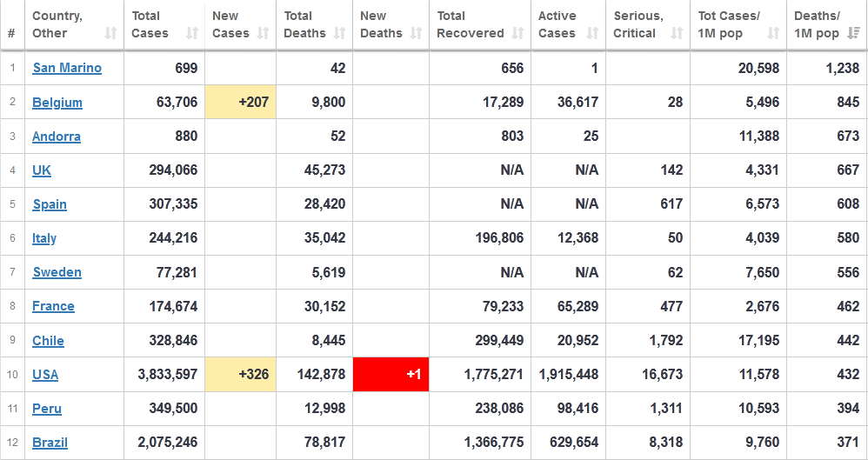Image resolution: width=868 pixels, height=460 pixels.
Task: Select Brazil deaths per million 371
Action: click(848, 443)
